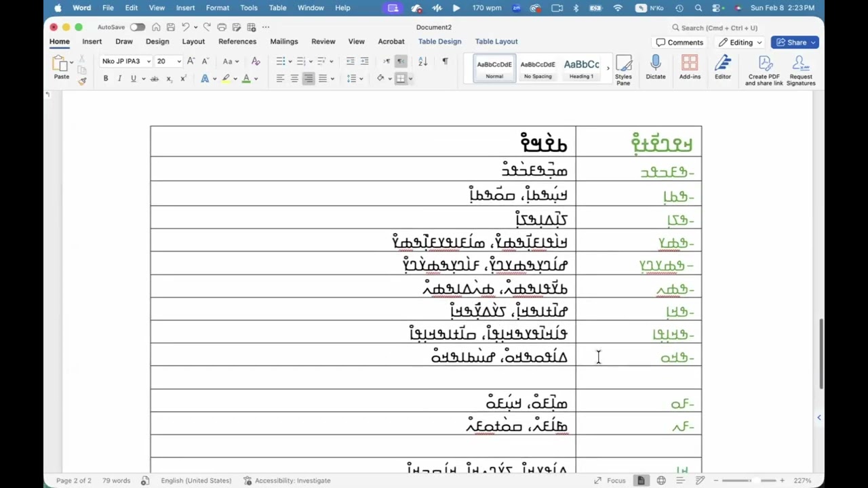Open the Home icon in title bar
Screen dimensions: 868x488
coord(156,27)
